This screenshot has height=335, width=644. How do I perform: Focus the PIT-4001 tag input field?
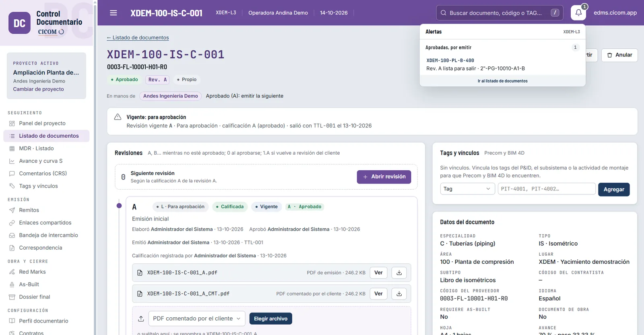point(547,189)
